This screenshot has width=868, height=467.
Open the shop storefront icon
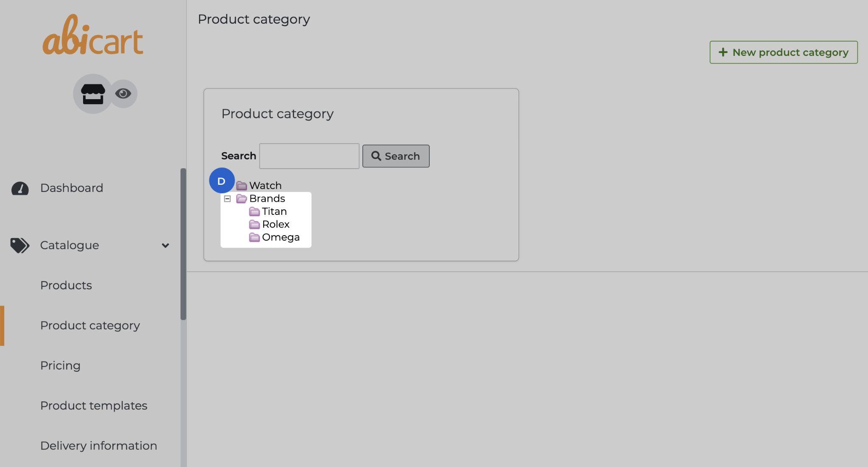(x=93, y=94)
